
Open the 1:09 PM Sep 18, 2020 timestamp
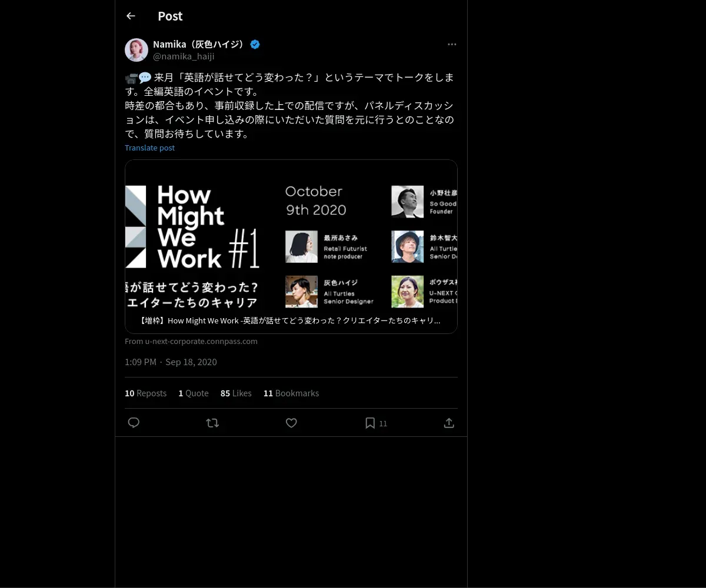pyautogui.click(x=171, y=362)
